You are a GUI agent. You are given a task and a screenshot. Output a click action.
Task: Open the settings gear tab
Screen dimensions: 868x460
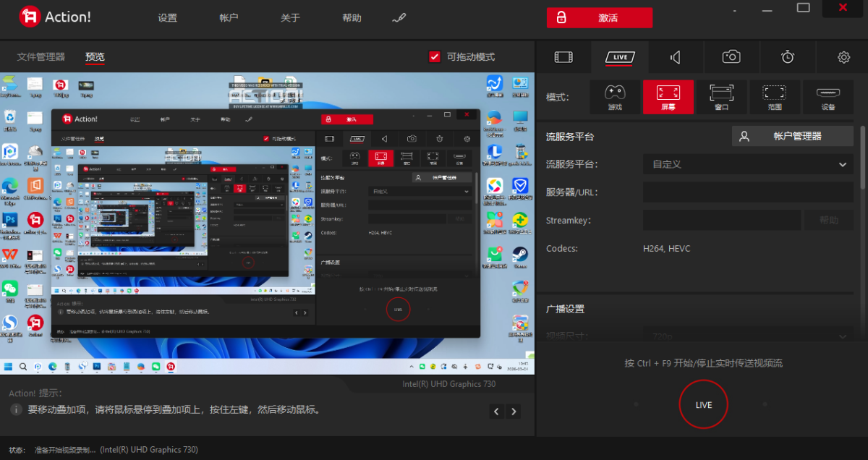pos(843,57)
